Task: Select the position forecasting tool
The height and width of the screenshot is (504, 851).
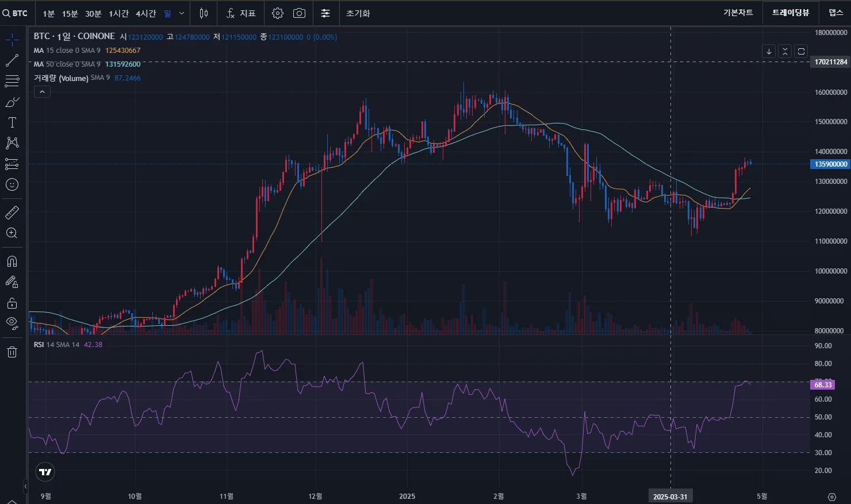Action: pyautogui.click(x=12, y=164)
